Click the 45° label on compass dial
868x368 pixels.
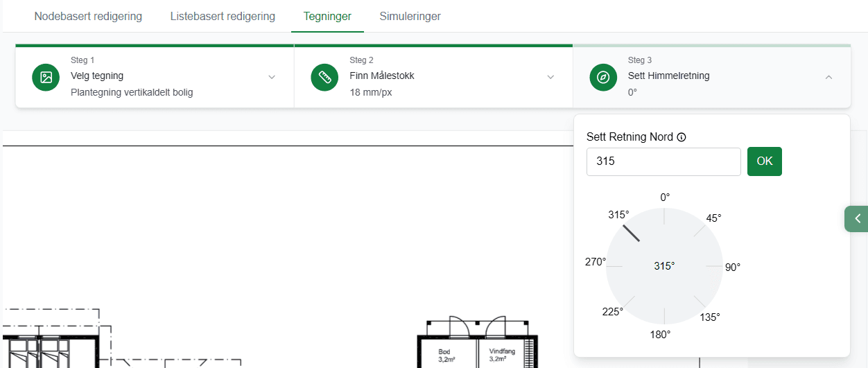(713, 218)
